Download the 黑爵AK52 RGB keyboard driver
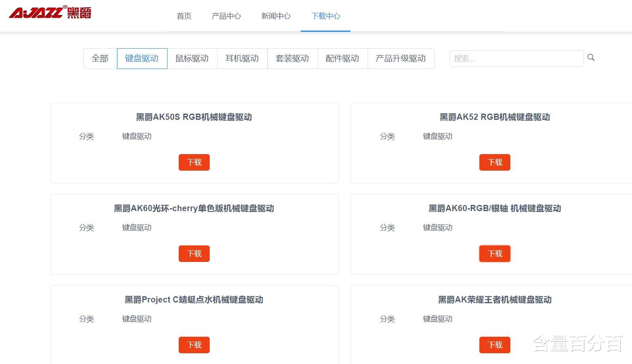The width and height of the screenshot is (632, 364). tap(495, 162)
